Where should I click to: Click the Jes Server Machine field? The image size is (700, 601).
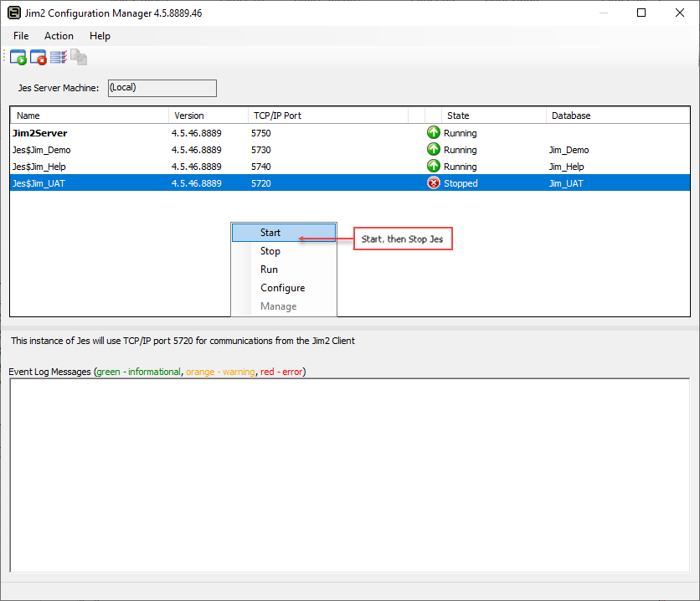click(x=162, y=88)
